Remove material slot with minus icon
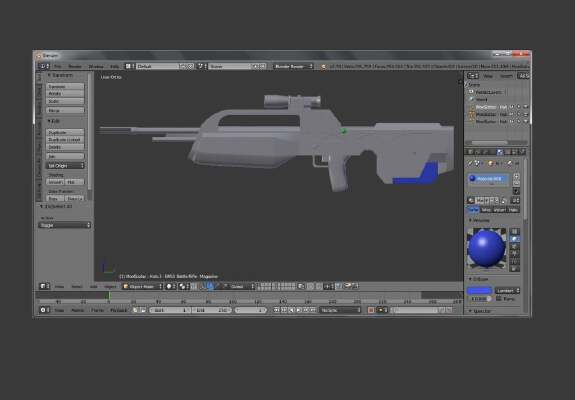The image size is (575, 400). (516, 183)
